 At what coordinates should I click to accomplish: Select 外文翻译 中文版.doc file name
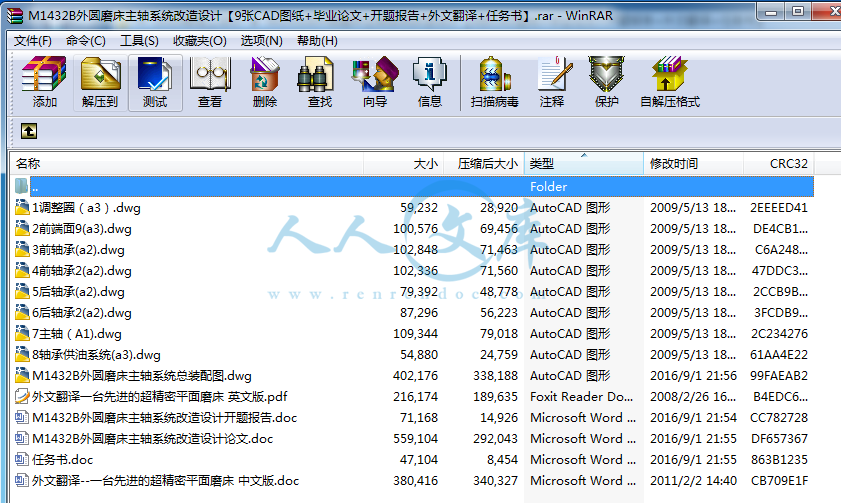(x=165, y=480)
